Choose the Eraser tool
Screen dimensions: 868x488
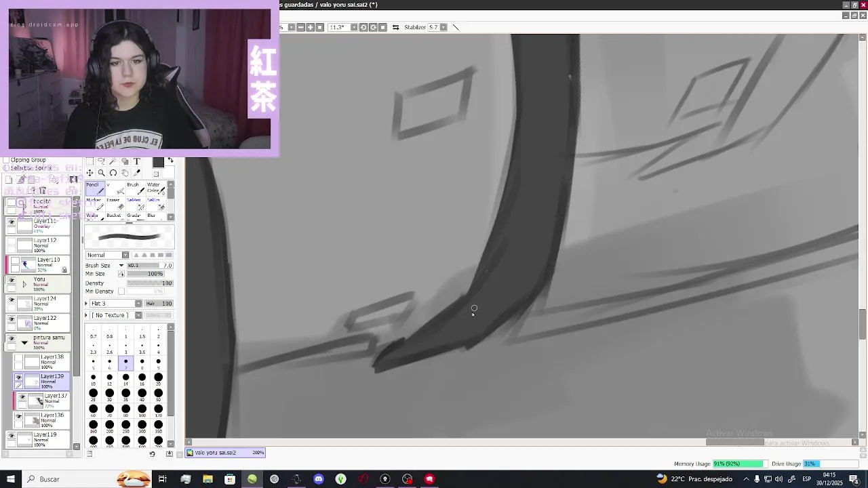(115, 204)
